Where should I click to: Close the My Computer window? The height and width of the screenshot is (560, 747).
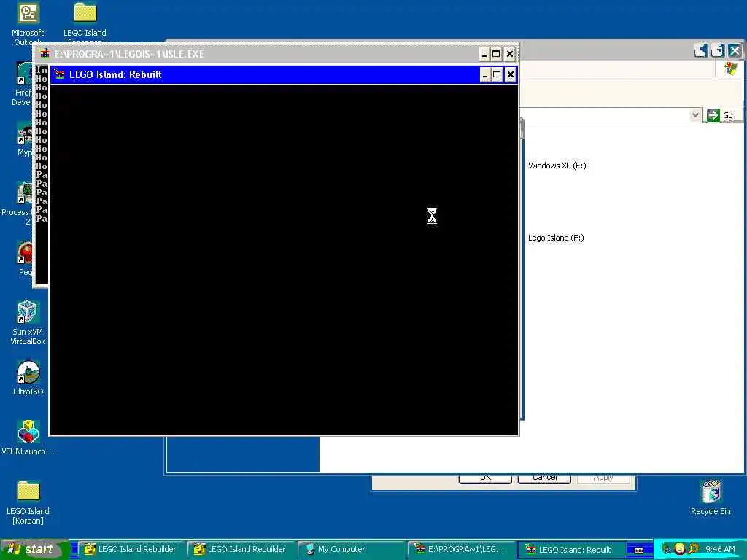[735, 50]
